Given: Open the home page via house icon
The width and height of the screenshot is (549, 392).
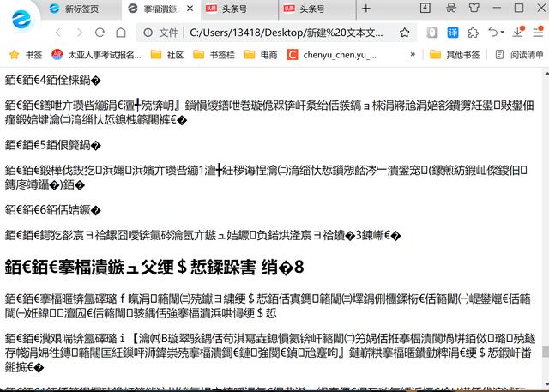Looking at the screenshot, I should tap(121, 33).
